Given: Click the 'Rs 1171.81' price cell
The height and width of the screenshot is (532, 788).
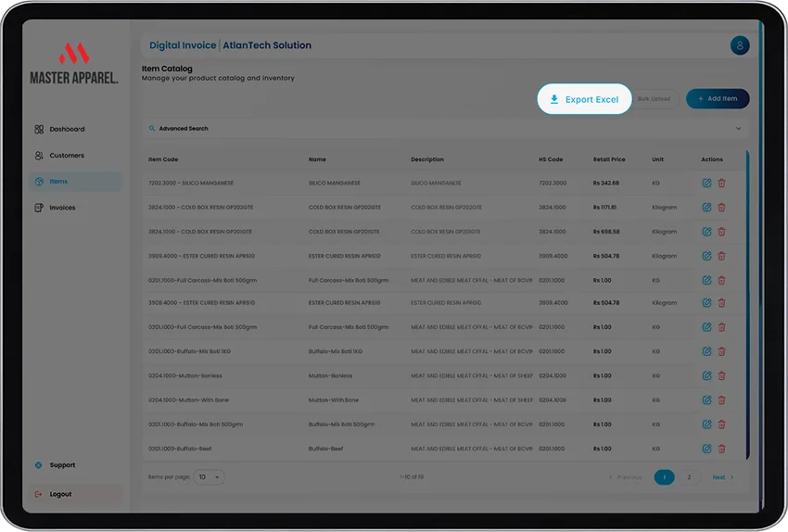Looking at the screenshot, I should (604, 207).
